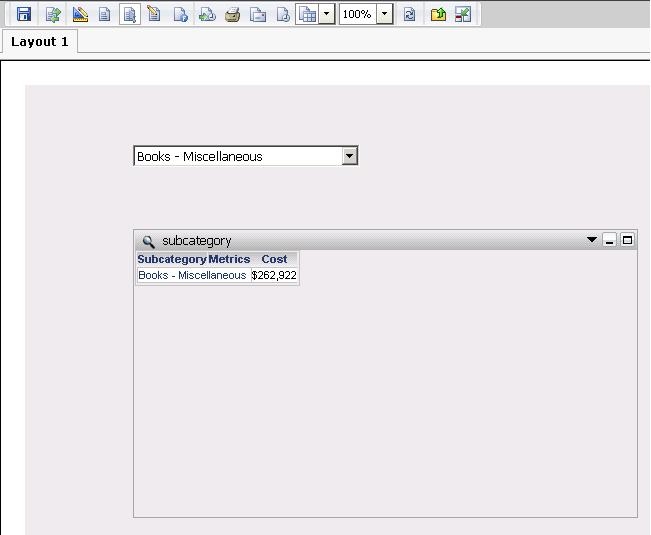Minimize the subcategory panel

tap(609, 240)
